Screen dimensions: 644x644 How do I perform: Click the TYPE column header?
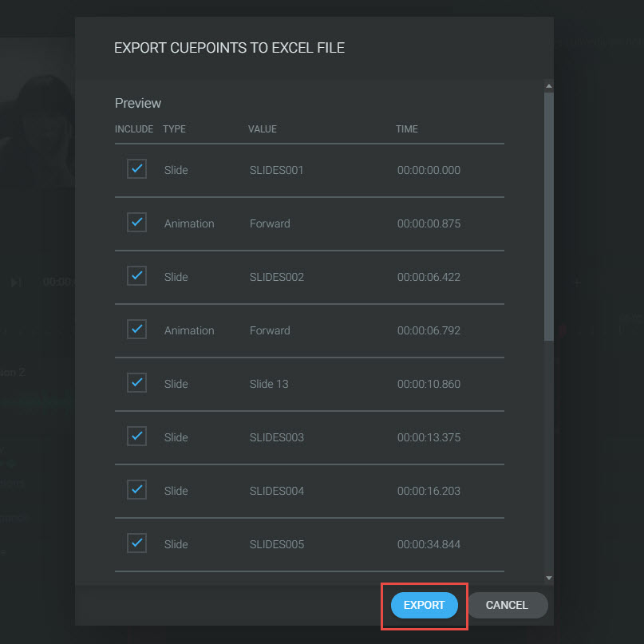click(174, 129)
